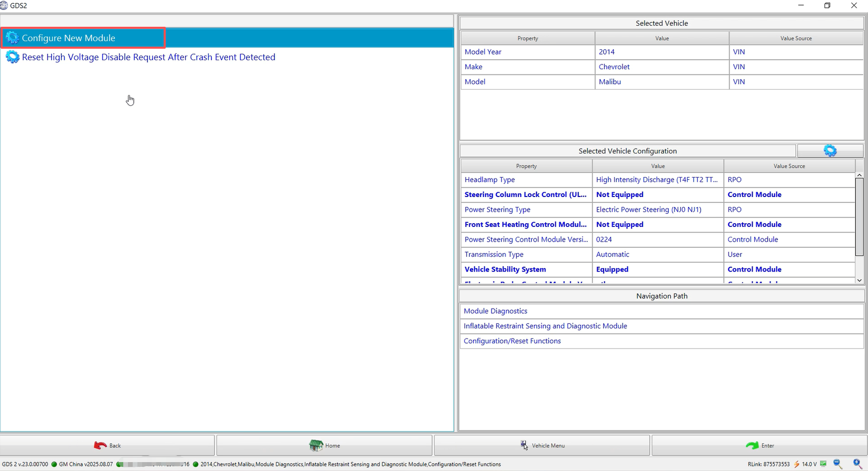Open the Vehicle Menu
The height and width of the screenshot is (471, 868).
click(x=542, y=445)
